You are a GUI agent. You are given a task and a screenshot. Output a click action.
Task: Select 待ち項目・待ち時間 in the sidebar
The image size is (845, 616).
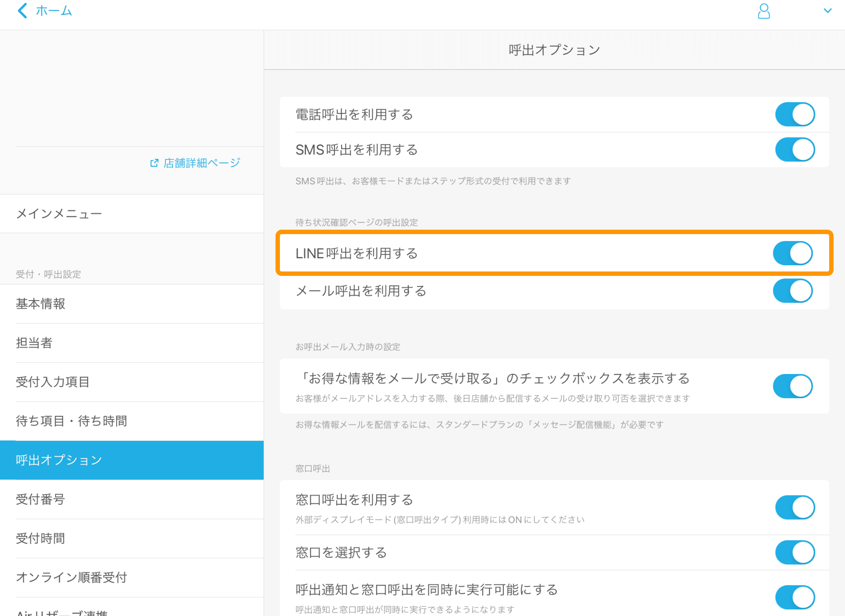(132, 421)
